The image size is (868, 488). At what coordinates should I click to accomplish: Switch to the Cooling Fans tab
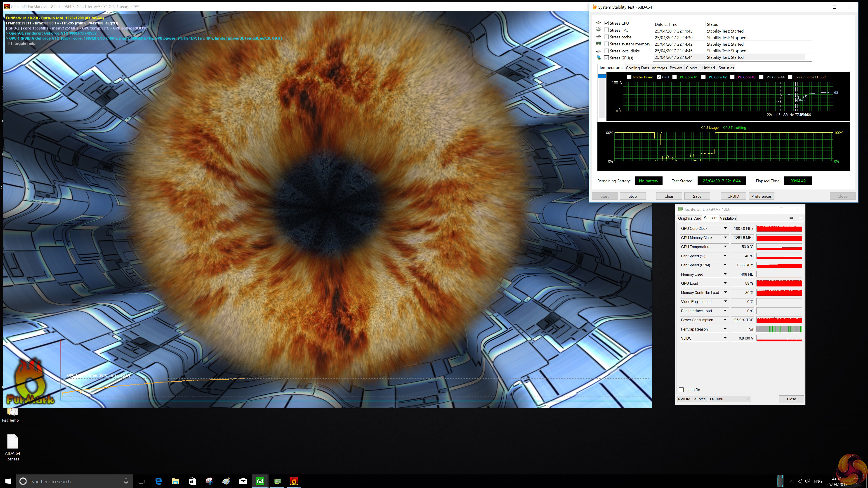[637, 68]
